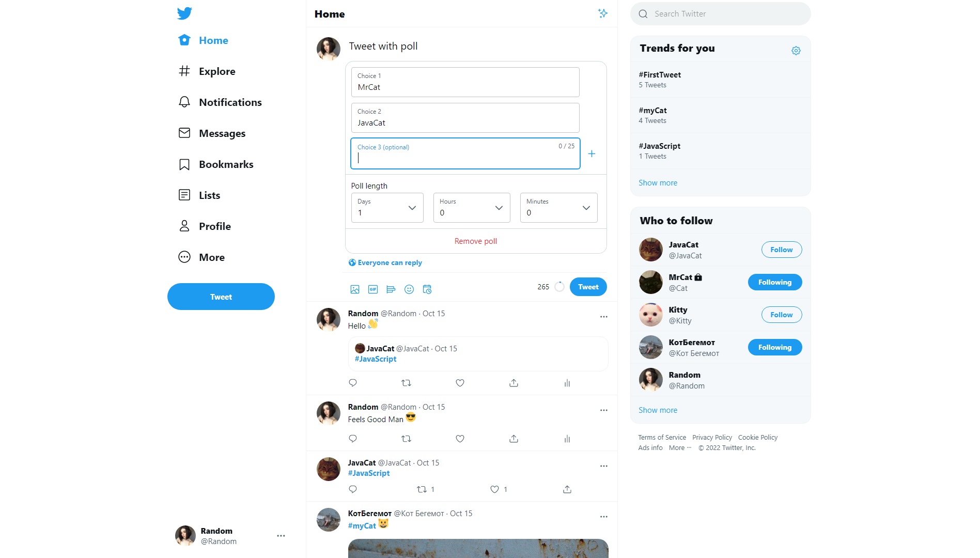This screenshot has width=980, height=558.
Task: Click the add image icon in composer
Action: pos(355,289)
